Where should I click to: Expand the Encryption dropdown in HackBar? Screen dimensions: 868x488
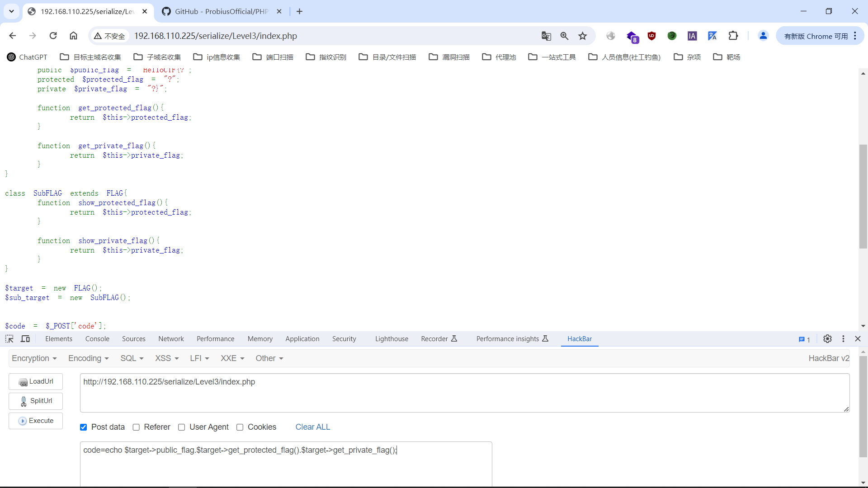pyautogui.click(x=34, y=358)
